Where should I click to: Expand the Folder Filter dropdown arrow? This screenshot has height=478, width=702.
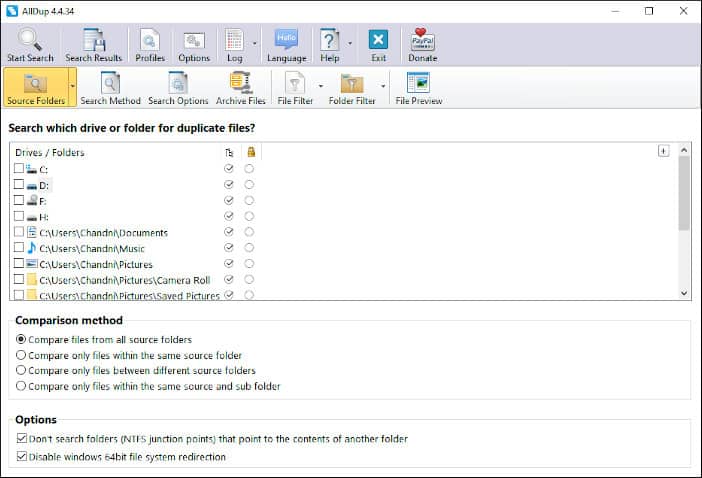[383, 86]
